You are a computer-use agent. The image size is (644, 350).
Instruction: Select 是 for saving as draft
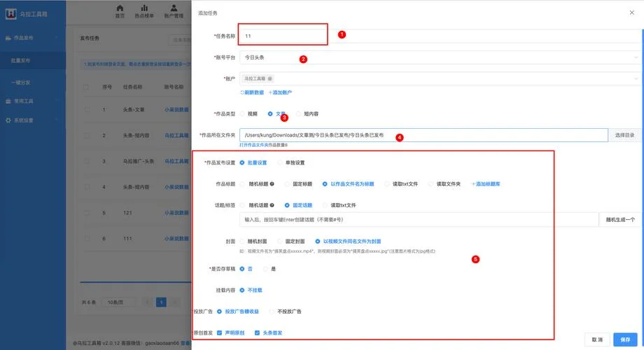coord(269,269)
